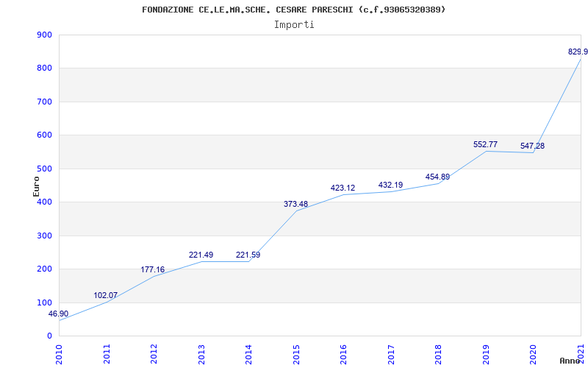
Task: Click the 500 value on Euro axis
Action: (44, 169)
